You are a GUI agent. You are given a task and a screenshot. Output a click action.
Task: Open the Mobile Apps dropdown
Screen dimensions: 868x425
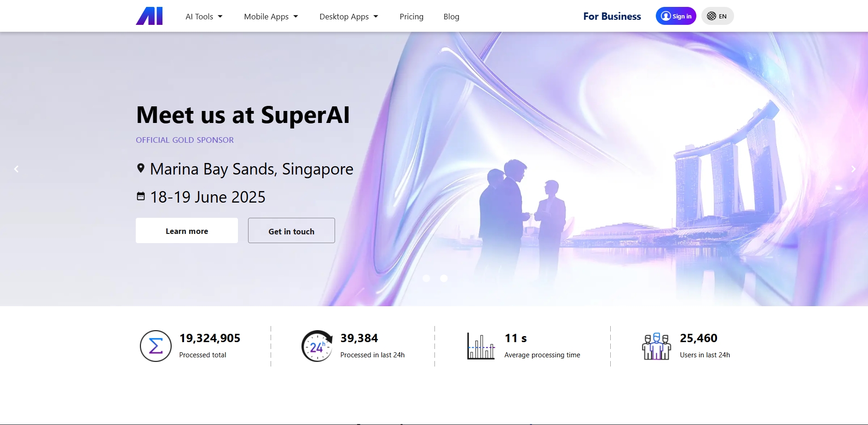coord(271,17)
